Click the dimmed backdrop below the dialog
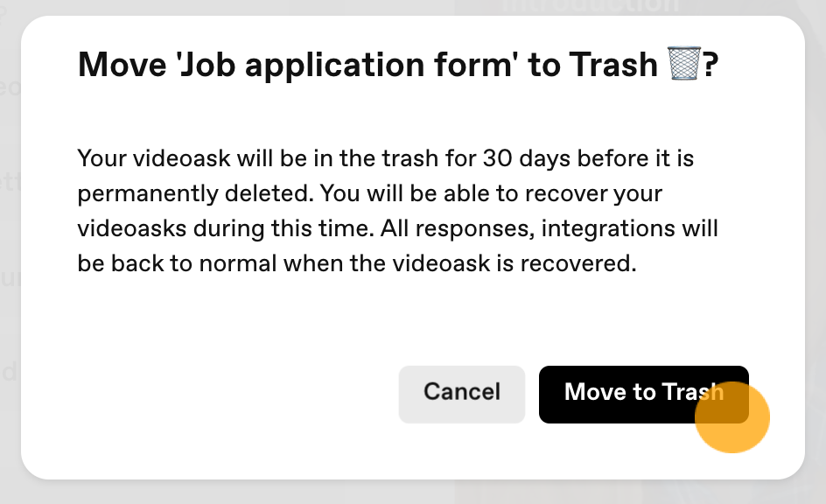This screenshot has width=826, height=504. click(413, 493)
